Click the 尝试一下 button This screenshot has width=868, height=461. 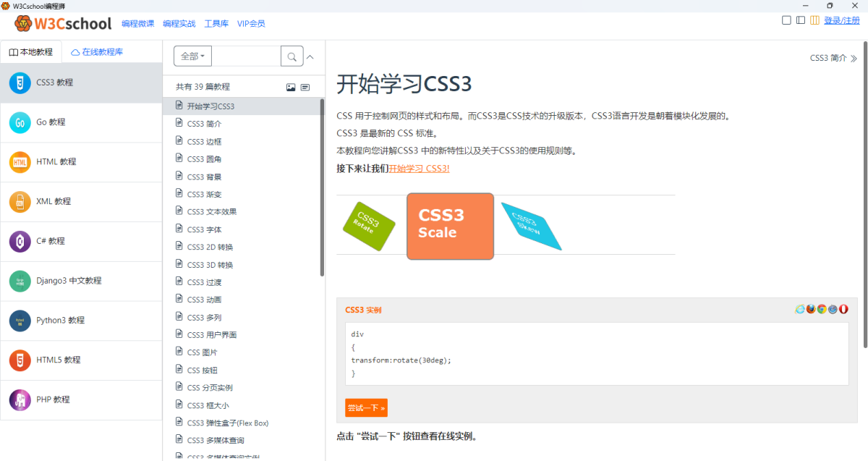tap(366, 408)
